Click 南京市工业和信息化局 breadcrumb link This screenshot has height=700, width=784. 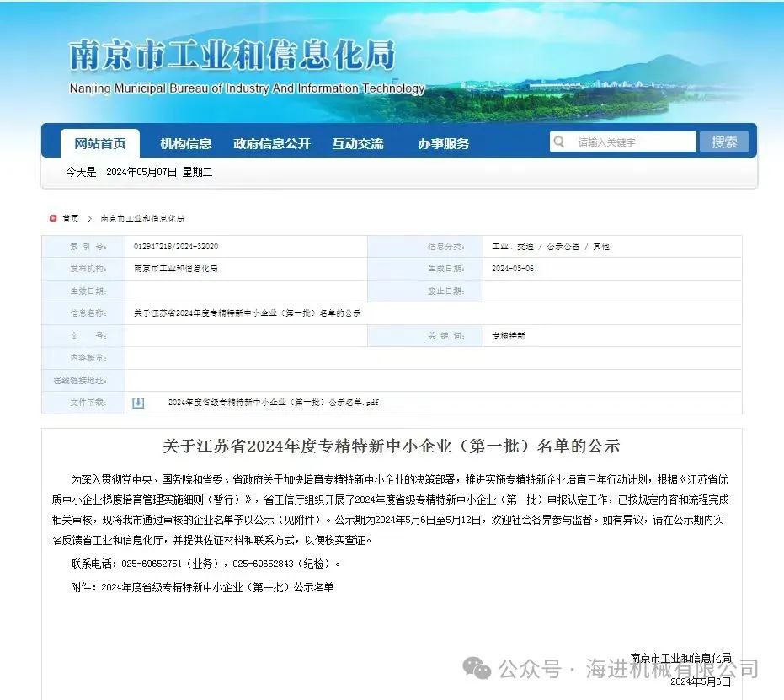[x=142, y=218]
